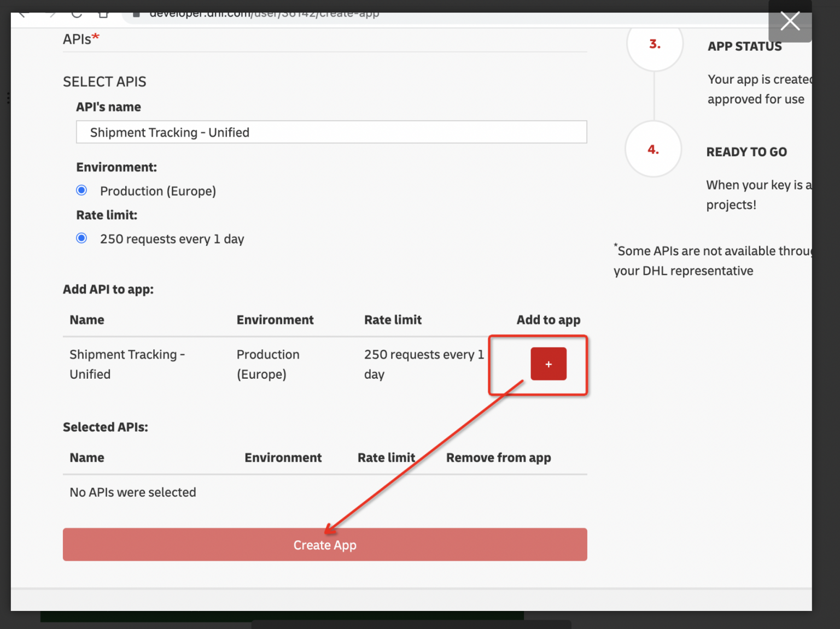This screenshot has height=629, width=840.
Task: Close the image preview with the X button
Action: click(790, 21)
